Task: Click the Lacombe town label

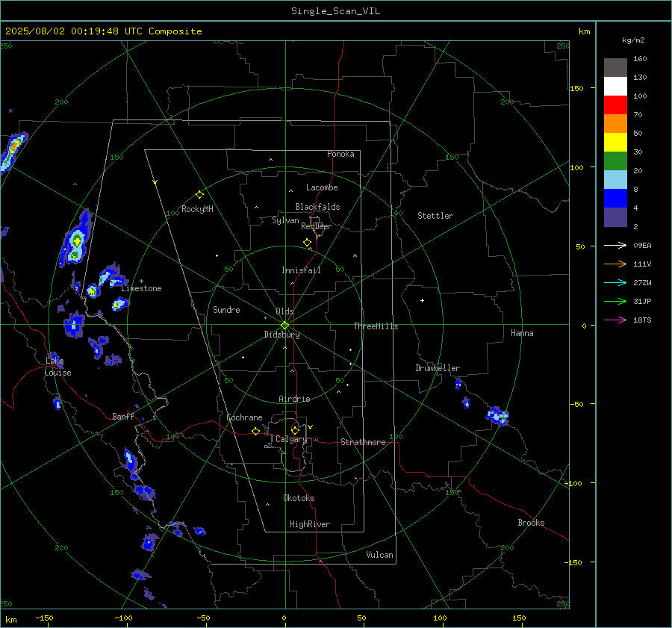Action: pos(322,187)
